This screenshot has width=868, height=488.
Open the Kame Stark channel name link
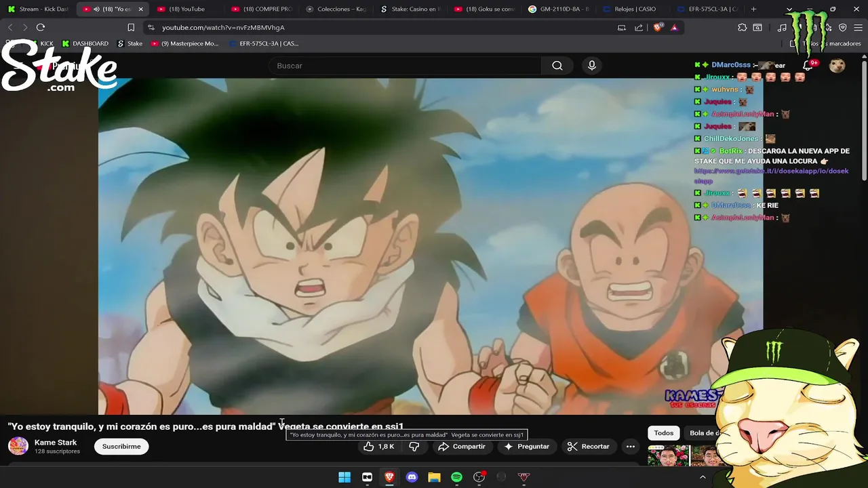click(x=56, y=443)
